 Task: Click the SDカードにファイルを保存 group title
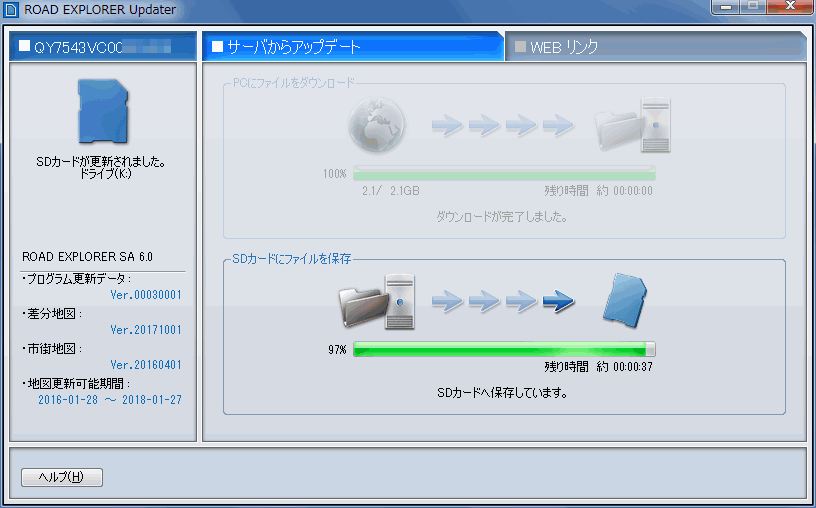tap(291, 259)
